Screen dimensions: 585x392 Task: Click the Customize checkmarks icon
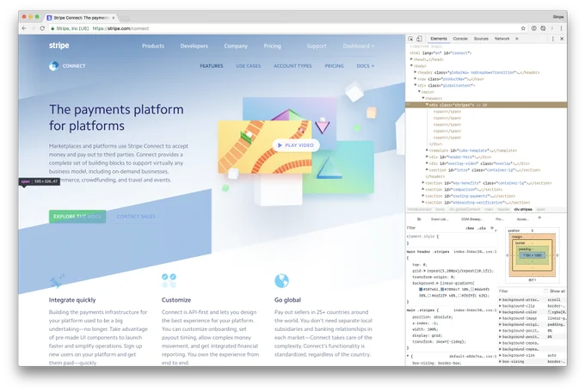[169, 280]
